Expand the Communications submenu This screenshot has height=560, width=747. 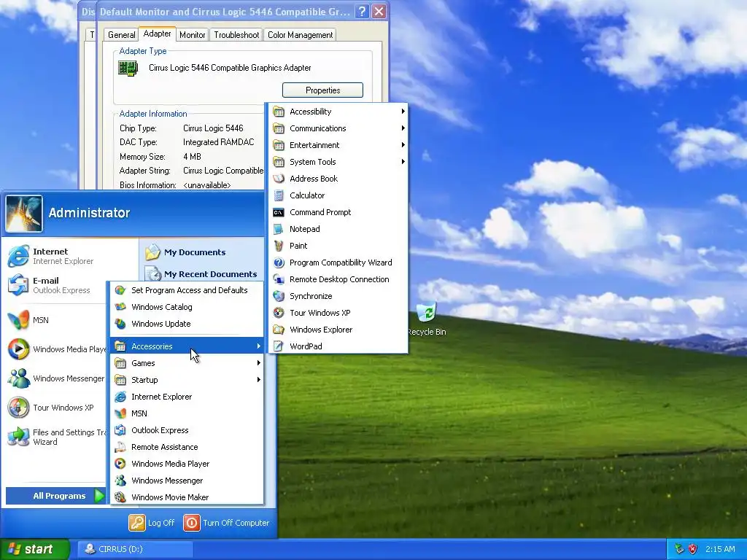(x=338, y=128)
